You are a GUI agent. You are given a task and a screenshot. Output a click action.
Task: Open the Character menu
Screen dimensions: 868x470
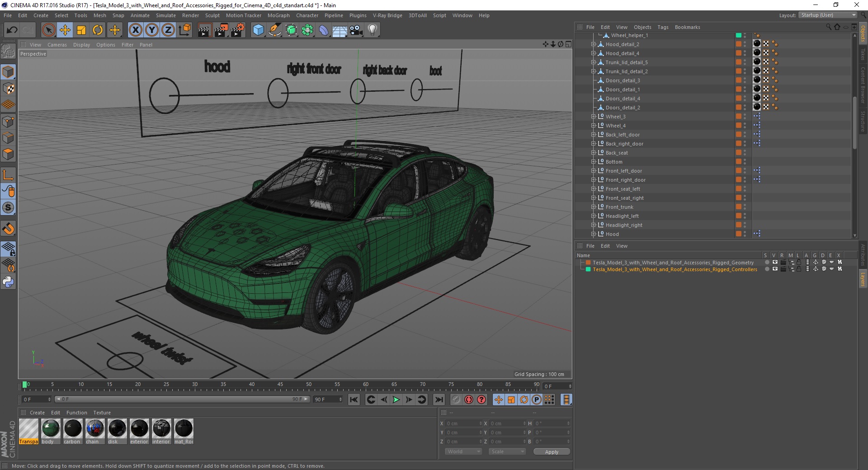point(307,15)
